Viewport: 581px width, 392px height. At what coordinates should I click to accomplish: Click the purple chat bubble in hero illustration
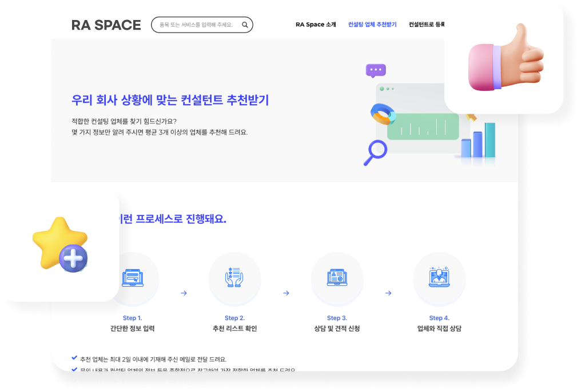[x=376, y=71]
